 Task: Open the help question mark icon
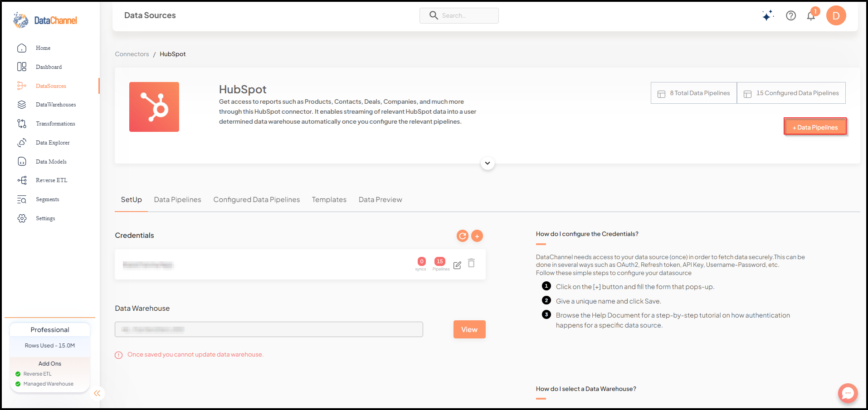791,16
